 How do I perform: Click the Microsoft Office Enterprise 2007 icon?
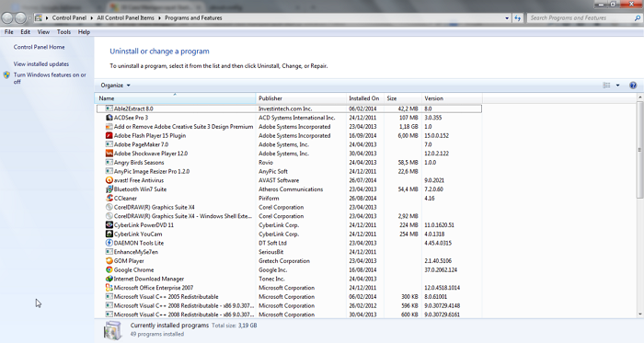109,288
